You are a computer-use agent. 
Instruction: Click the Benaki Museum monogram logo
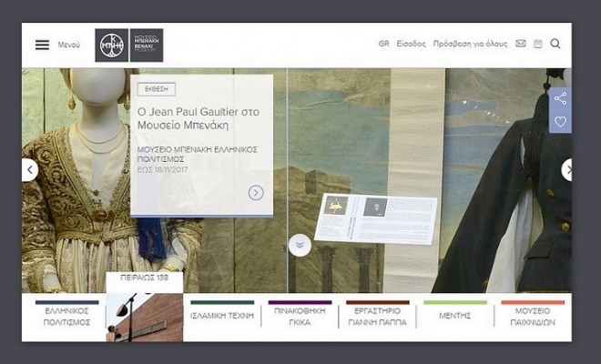[x=111, y=45]
